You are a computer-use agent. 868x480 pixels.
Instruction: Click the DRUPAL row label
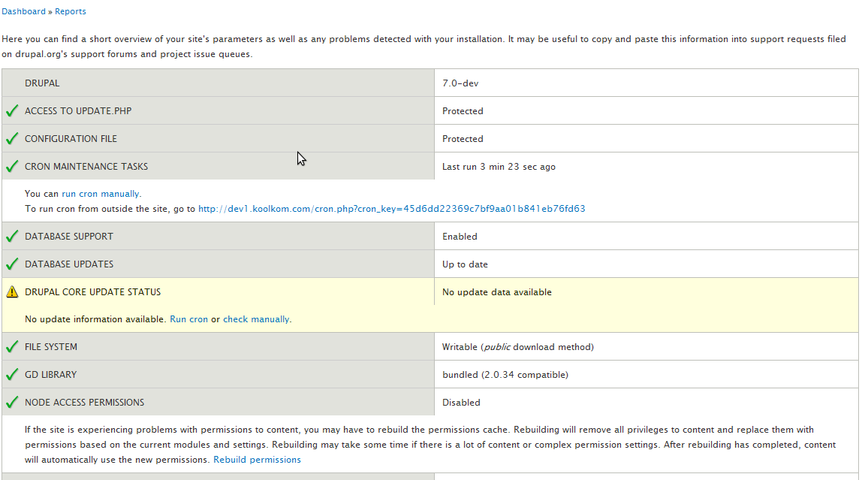42,83
